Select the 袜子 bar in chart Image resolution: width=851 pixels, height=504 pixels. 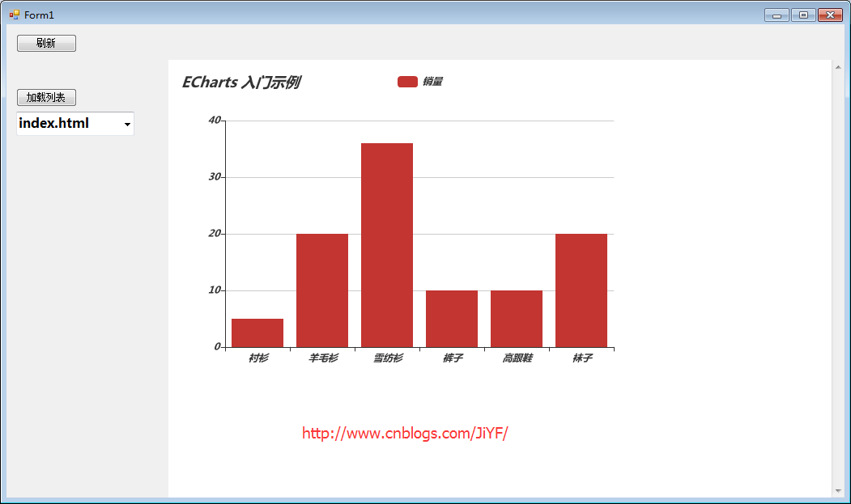581,290
